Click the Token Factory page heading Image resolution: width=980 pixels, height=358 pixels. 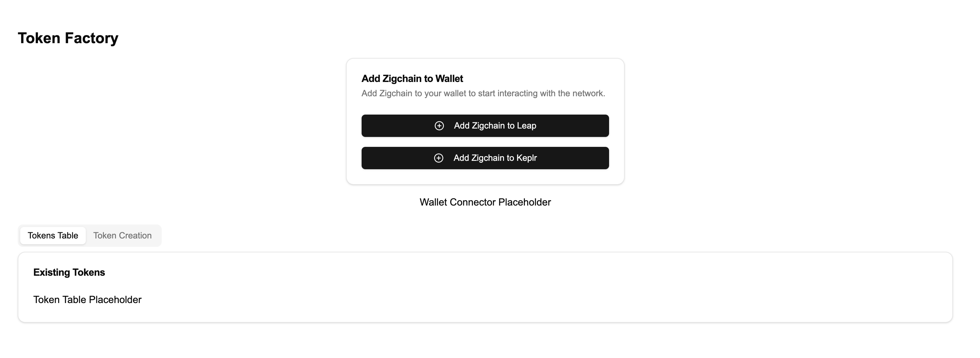(x=68, y=39)
